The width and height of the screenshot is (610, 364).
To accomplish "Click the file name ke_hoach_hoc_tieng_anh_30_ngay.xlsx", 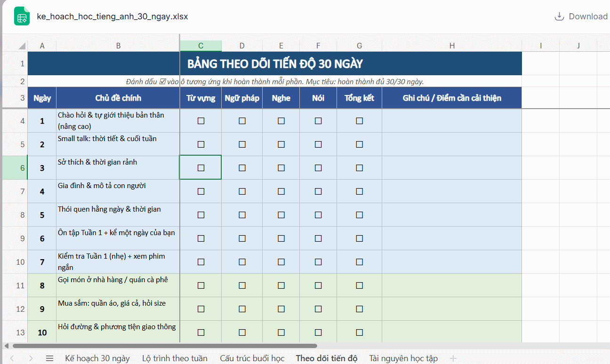I will [x=112, y=16].
